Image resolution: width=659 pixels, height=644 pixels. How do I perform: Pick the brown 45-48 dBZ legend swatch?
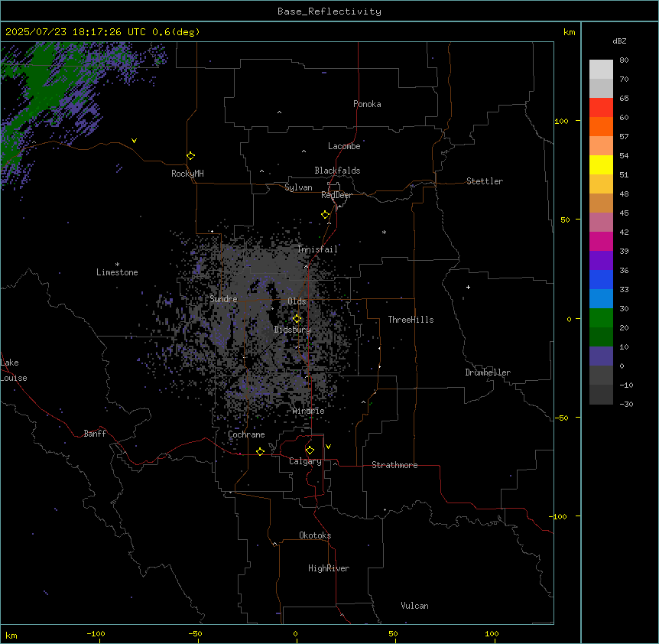(601, 203)
